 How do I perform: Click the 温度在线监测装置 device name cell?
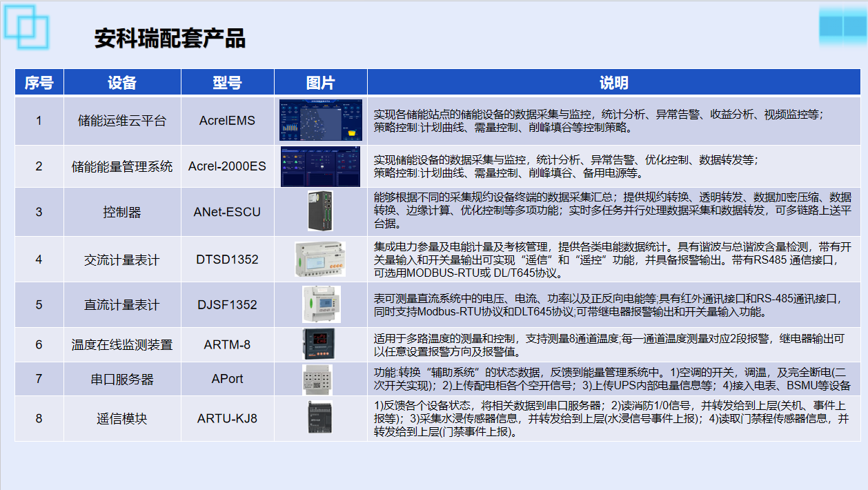(x=122, y=344)
